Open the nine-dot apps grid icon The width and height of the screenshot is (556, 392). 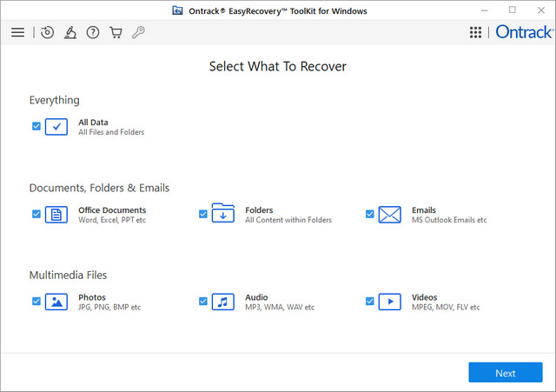[x=475, y=32]
